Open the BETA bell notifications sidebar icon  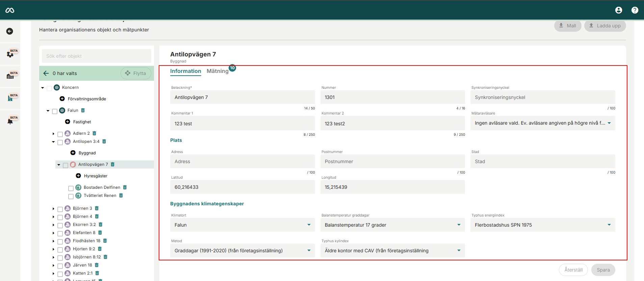pos(10,121)
